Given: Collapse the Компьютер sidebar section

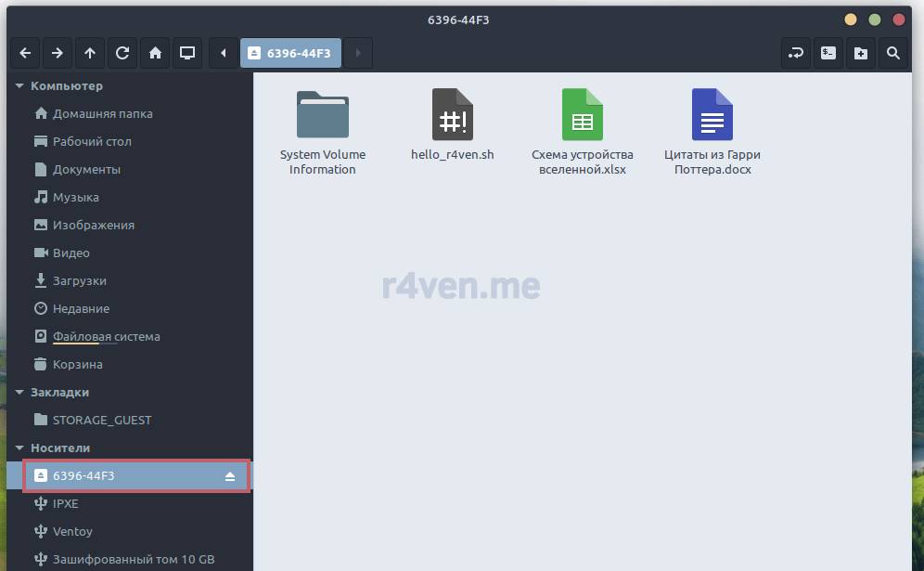Looking at the screenshot, I should click(19, 86).
